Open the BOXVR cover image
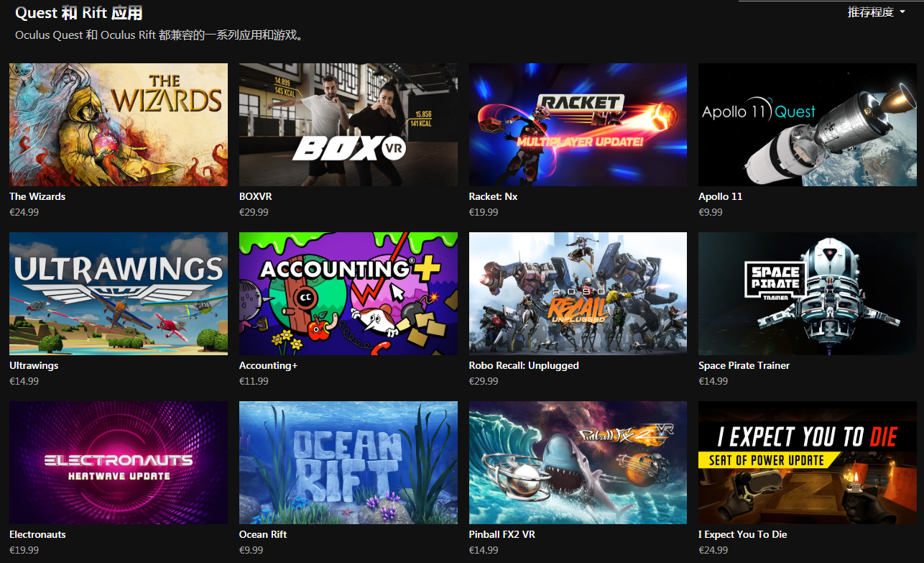 [x=348, y=124]
